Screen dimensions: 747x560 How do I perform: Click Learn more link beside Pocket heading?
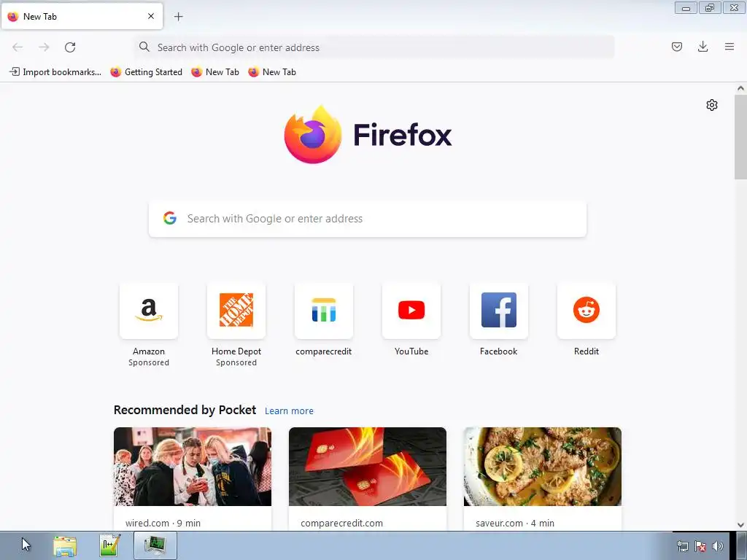click(x=289, y=411)
